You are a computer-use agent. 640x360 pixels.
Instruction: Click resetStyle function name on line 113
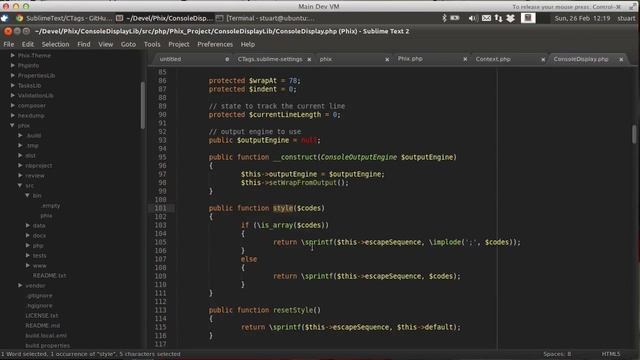(293, 310)
